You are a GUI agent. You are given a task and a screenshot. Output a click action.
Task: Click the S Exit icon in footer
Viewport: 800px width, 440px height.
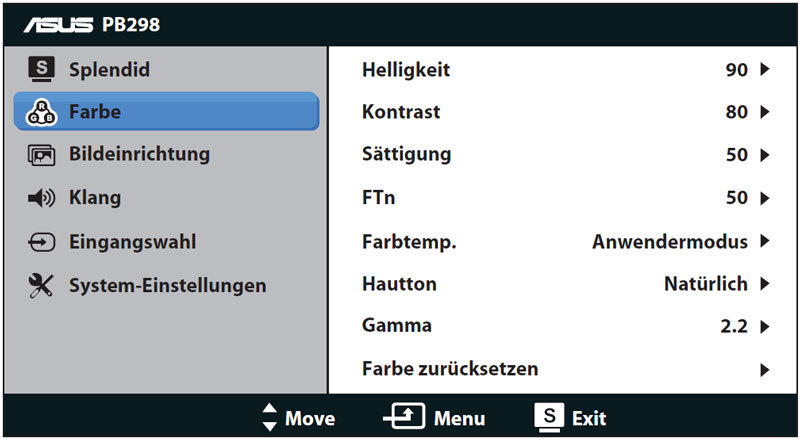[549, 417]
